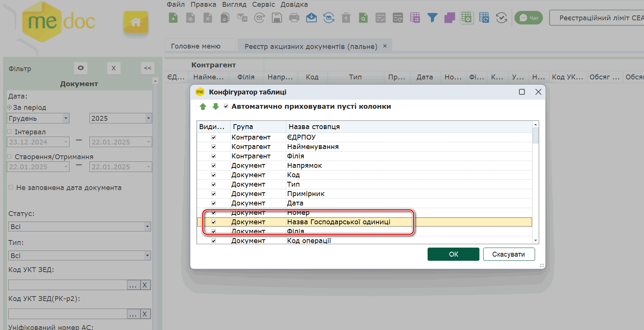Open the Сервіс menu
The height and width of the screenshot is (330, 644).
(263, 5)
